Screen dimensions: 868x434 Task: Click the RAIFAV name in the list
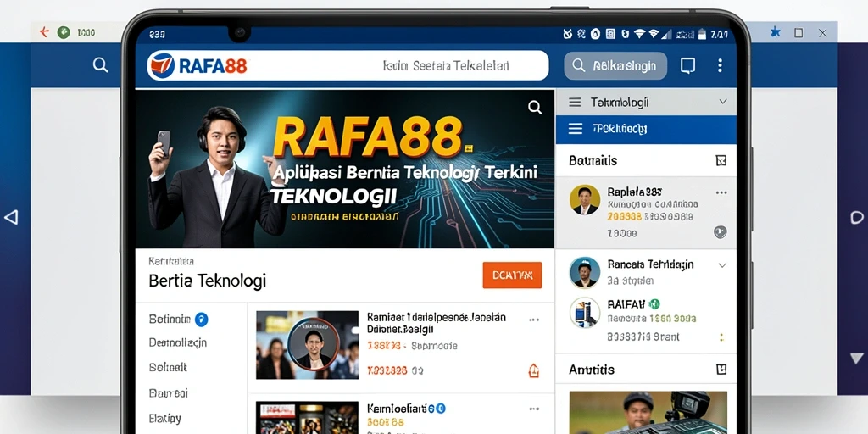[626, 303]
